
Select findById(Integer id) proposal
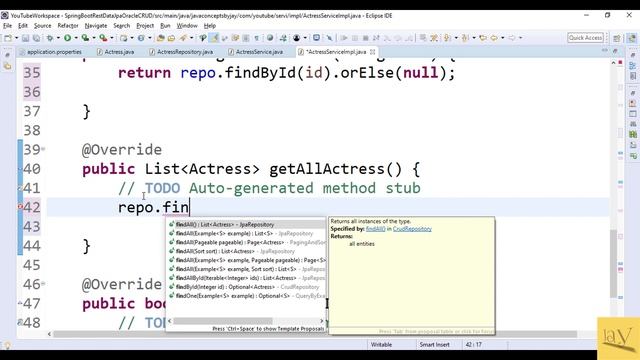tap(247, 287)
